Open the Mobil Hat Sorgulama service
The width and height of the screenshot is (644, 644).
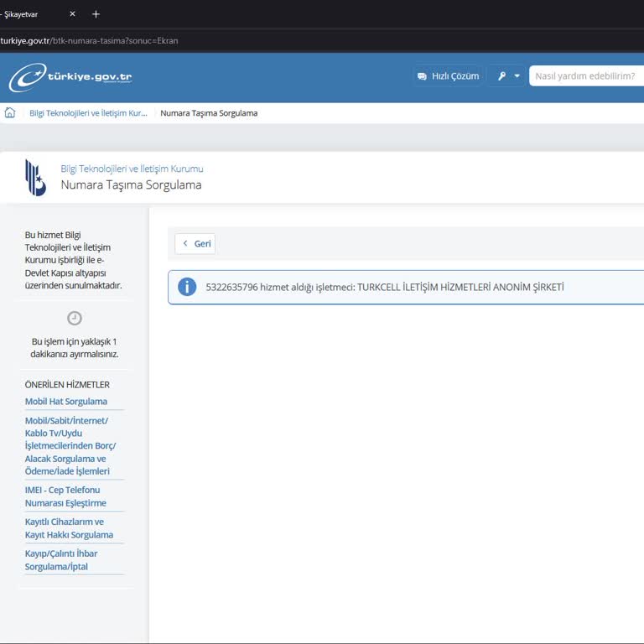(66, 402)
